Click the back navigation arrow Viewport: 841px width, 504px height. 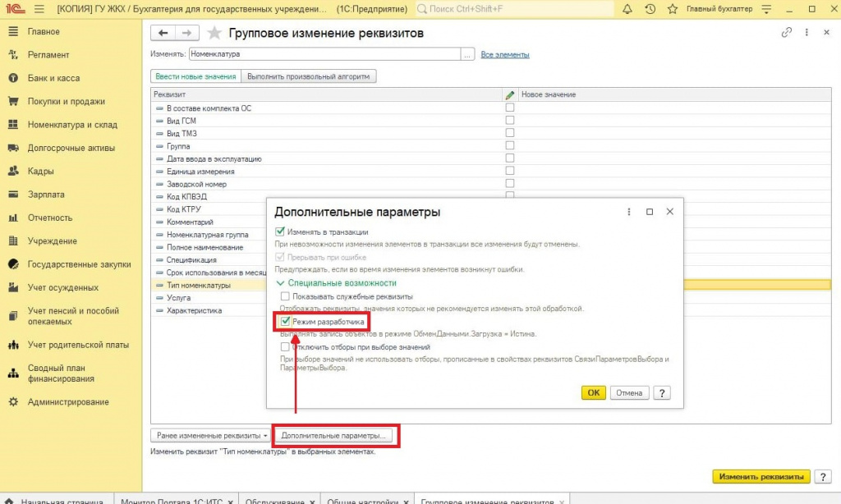[163, 33]
